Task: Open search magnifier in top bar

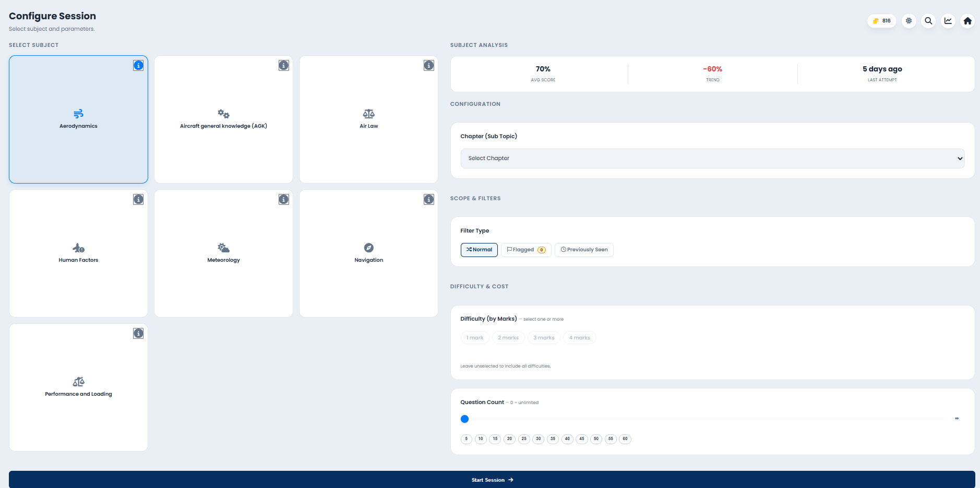Action: click(928, 21)
